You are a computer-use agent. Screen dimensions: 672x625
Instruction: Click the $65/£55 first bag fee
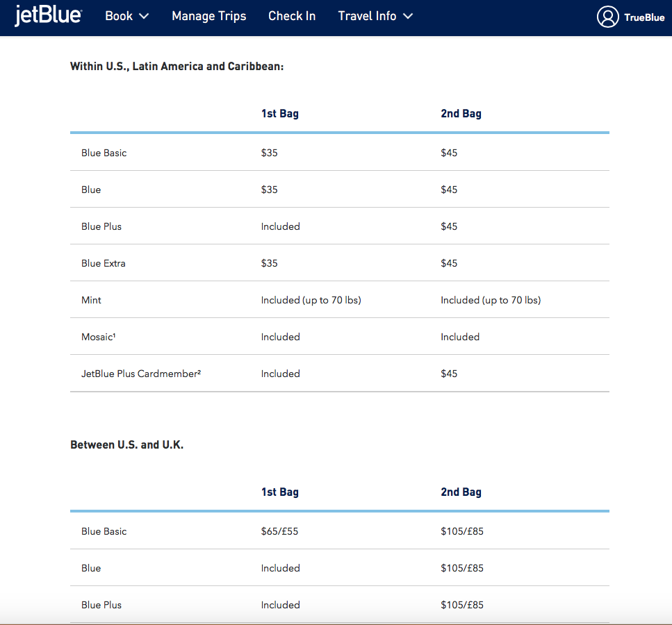pos(279,532)
